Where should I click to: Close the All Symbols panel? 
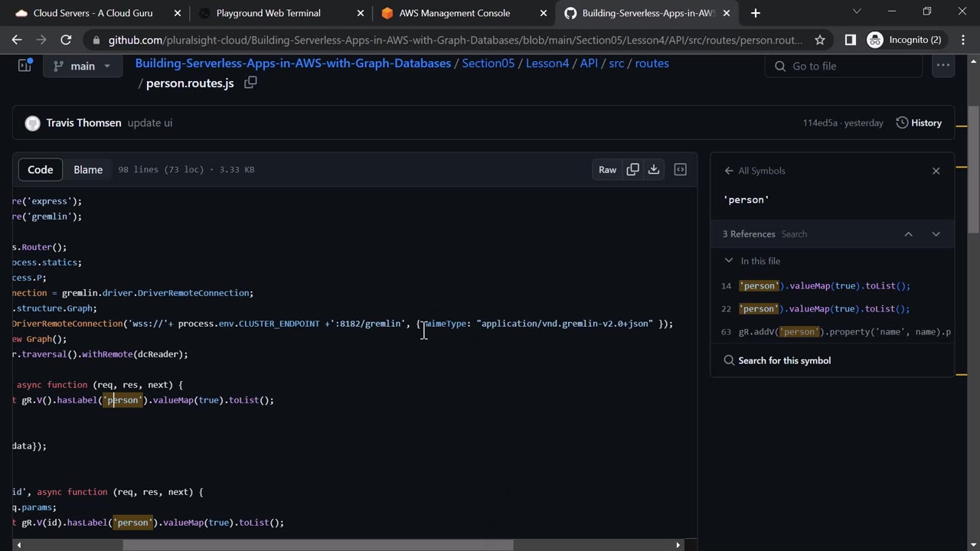tap(936, 171)
